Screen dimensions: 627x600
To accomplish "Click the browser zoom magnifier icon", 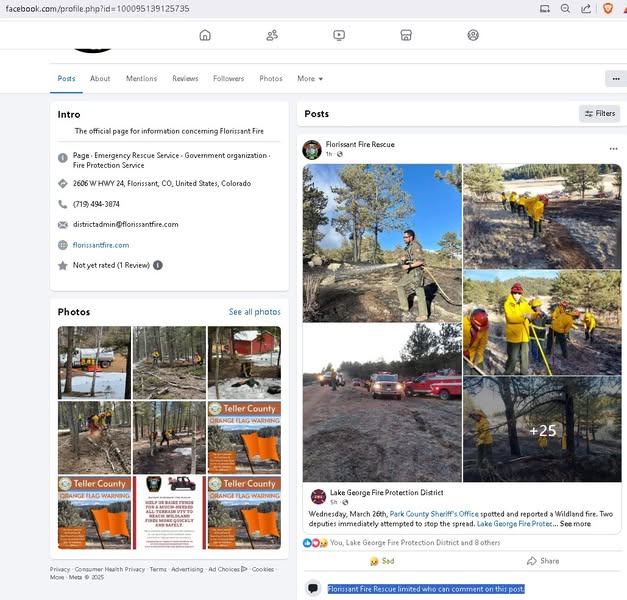I will 566,8.
